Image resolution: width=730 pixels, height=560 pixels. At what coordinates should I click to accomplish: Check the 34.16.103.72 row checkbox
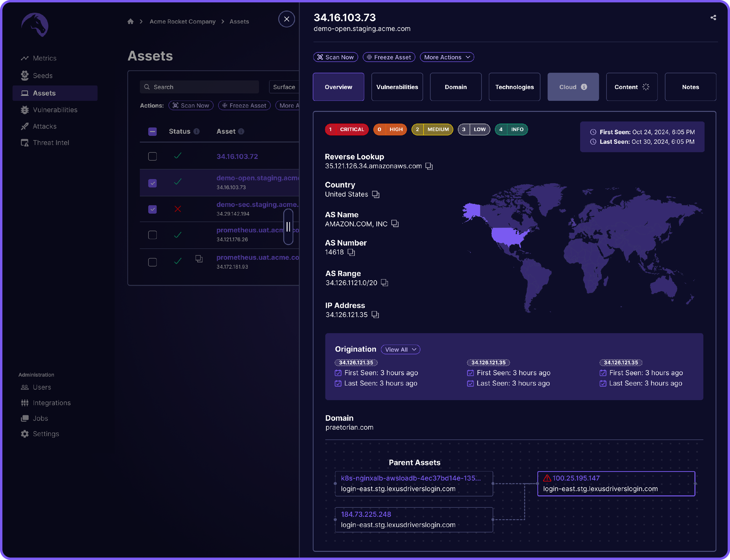[152, 156]
